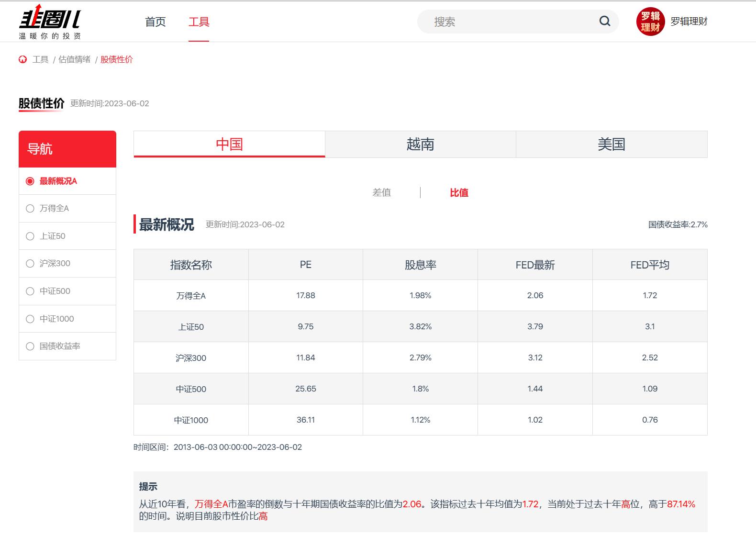Click the dividend yield 1.8%
This screenshot has height=536, width=756.
click(421, 389)
